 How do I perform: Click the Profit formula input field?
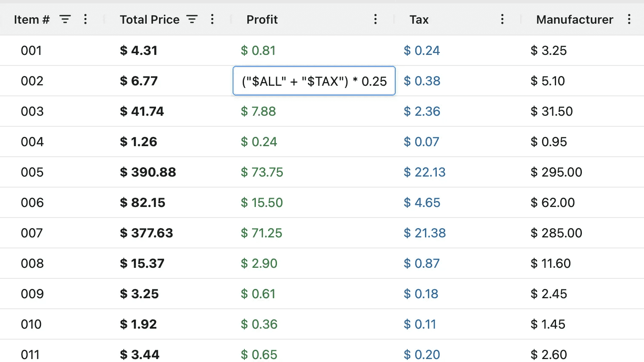[x=314, y=81]
